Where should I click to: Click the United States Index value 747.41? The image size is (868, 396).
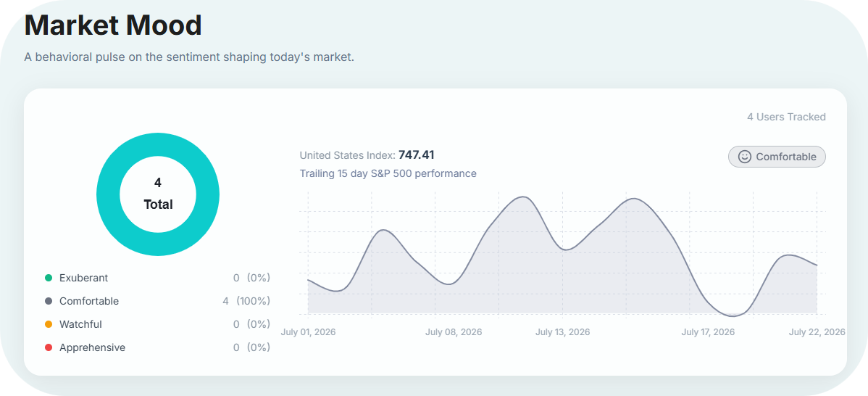[x=417, y=155]
